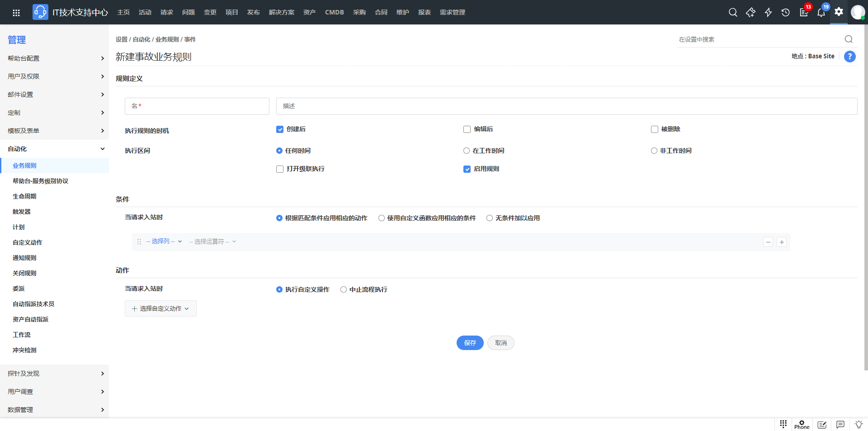Click the 在设置中搜索 search field
Image resolution: width=868 pixels, height=431 pixels.
[x=759, y=39]
